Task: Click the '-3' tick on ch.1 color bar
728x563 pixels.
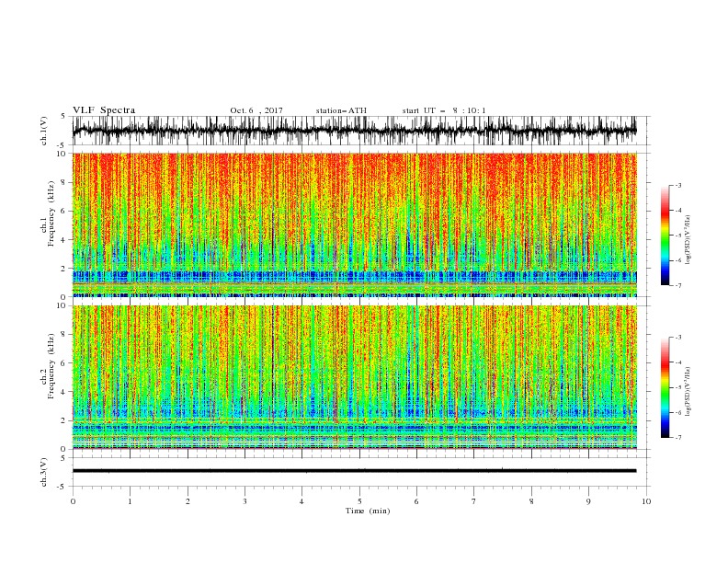Action: [678, 185]
